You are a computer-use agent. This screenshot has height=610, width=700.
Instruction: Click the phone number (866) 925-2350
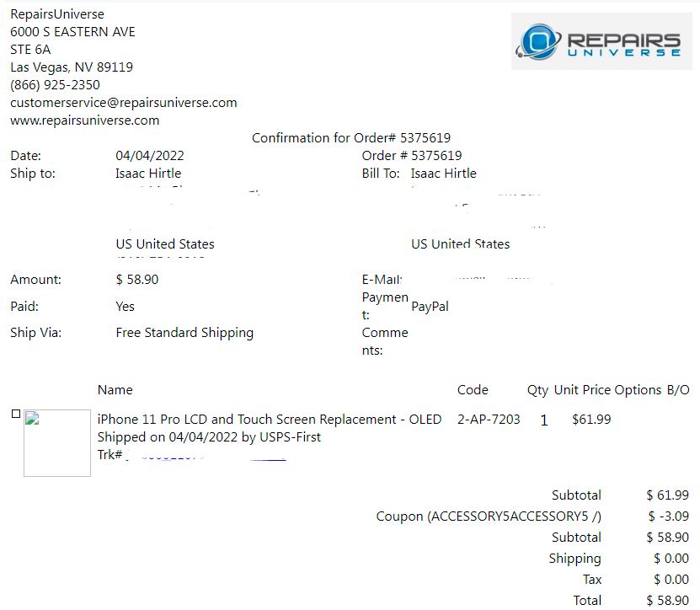(x=55, y=85)
